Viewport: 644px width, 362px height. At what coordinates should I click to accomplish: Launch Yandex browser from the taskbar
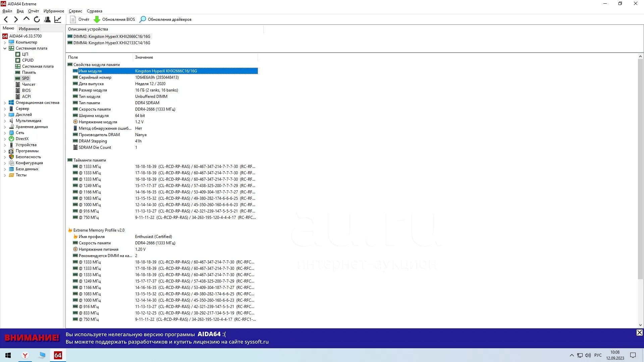pyautogui.click(x=25, y=355)
